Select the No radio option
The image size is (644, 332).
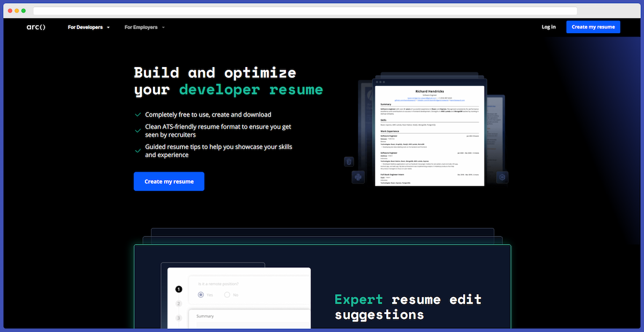tap(226, 294)
